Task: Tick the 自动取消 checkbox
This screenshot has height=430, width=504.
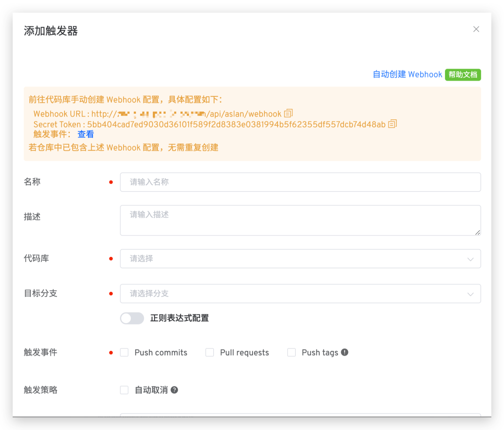Action: (x=124, y=390)
